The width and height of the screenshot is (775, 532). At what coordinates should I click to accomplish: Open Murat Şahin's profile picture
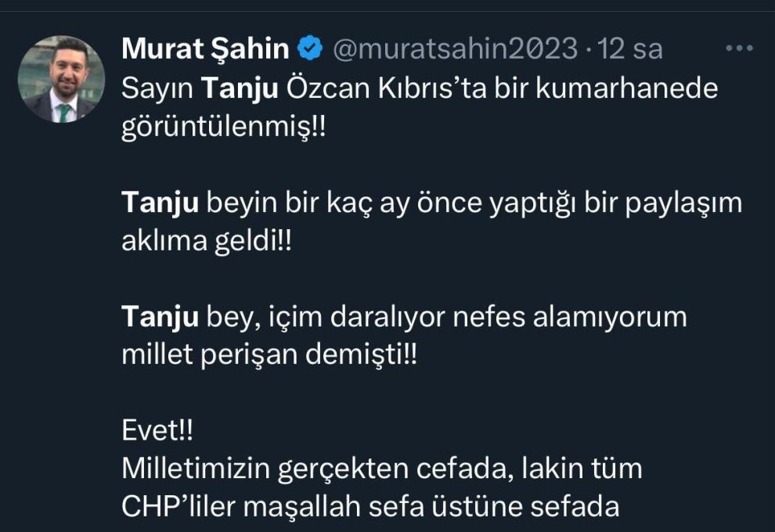[x=61, y=80]
